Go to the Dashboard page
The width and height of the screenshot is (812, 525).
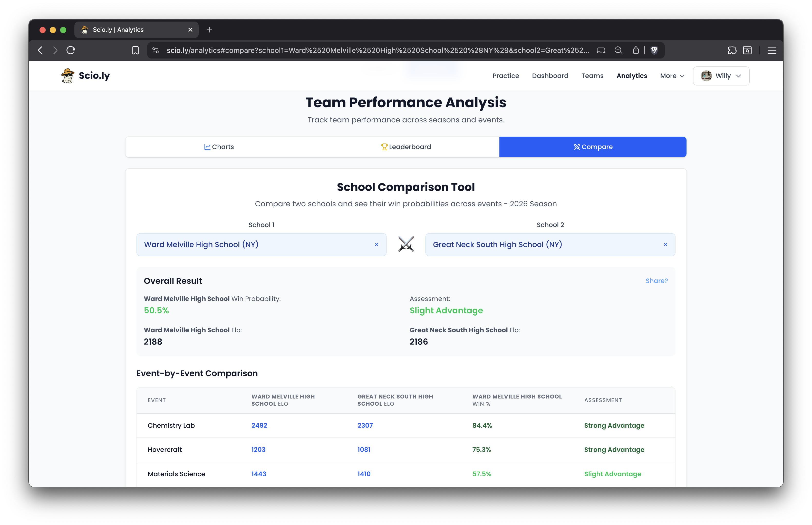tap(550, 76)
